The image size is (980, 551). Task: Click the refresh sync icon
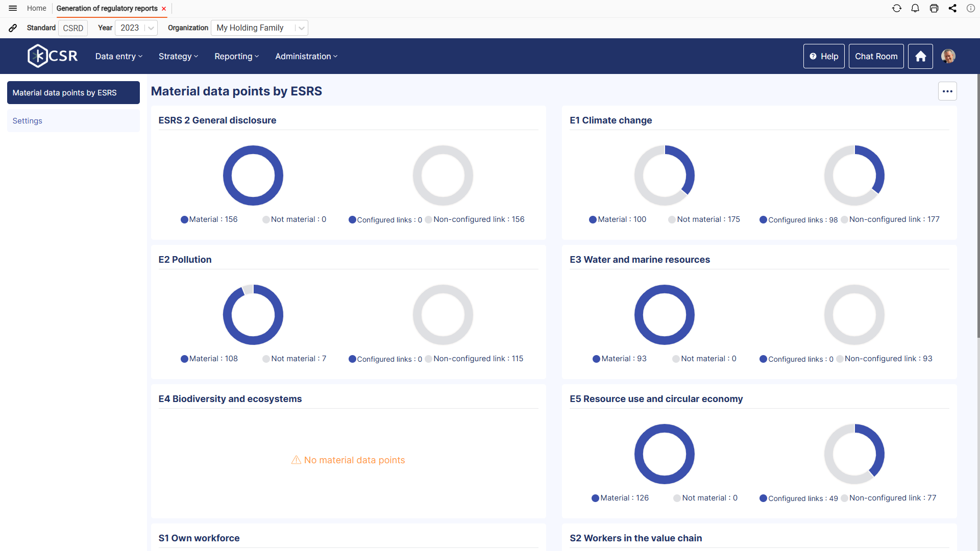click(897, 8)
